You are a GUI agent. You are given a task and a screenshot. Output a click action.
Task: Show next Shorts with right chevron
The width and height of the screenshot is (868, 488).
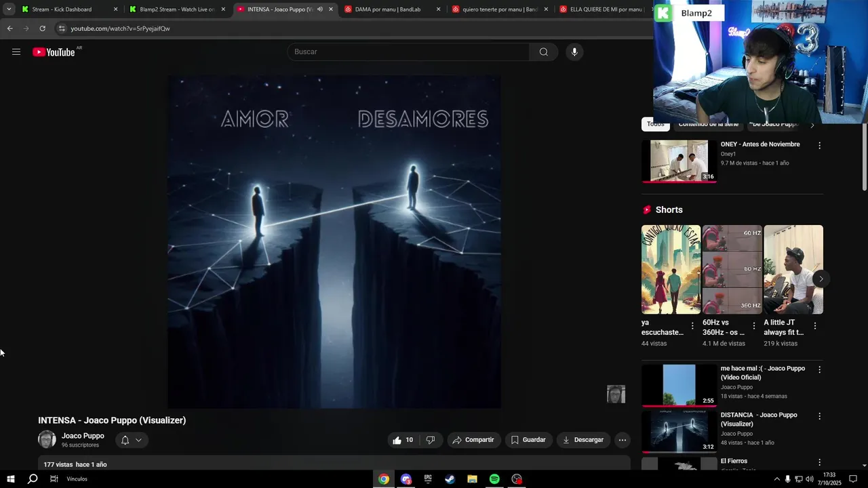point(821,279)
